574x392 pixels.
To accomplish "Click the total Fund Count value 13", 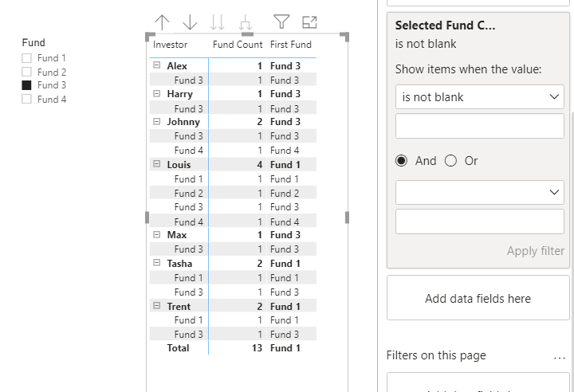I will 257,347.
